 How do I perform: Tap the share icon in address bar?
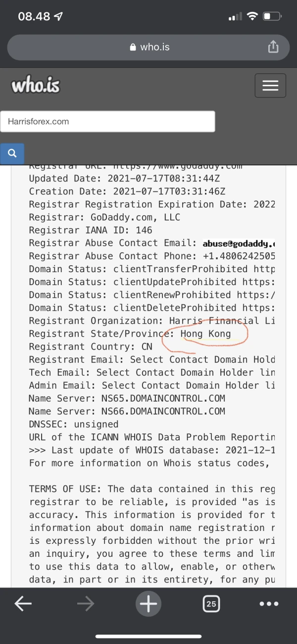tap(273, 47)
